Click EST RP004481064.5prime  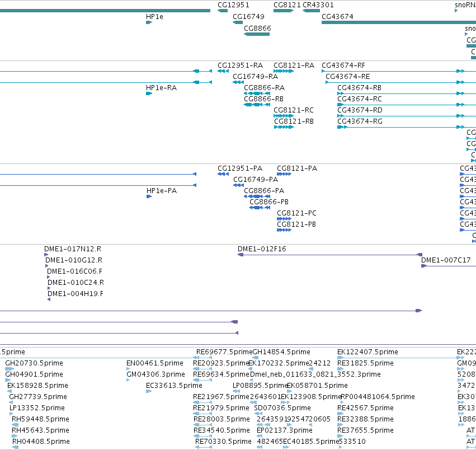coord(378,397)
